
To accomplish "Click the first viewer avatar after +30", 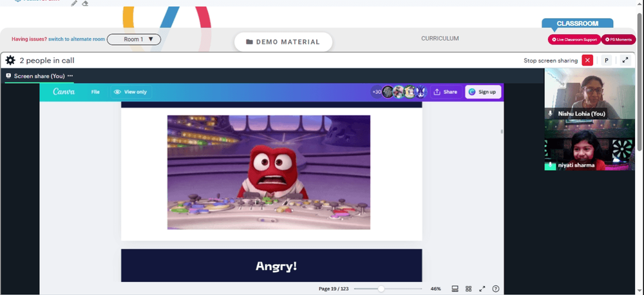I will pos(388,92).
